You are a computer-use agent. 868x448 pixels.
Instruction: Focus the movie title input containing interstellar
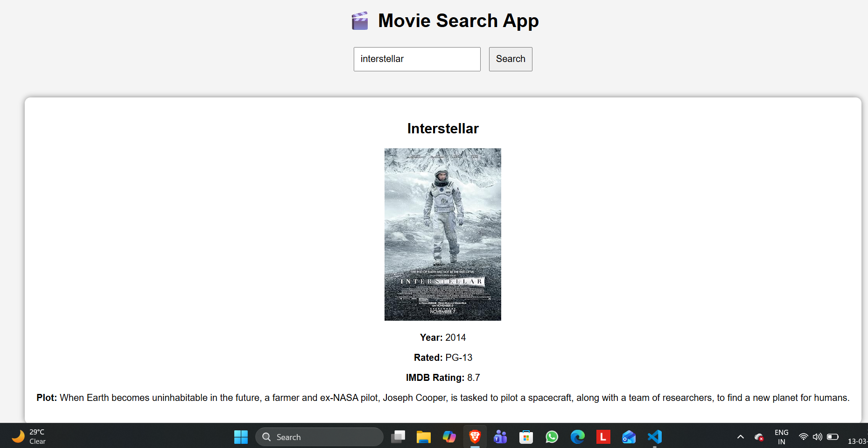point(417,59)
